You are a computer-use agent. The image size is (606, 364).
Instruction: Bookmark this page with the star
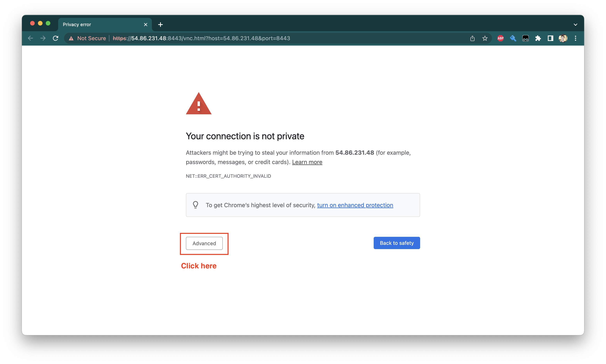click(x=485, y=38)
